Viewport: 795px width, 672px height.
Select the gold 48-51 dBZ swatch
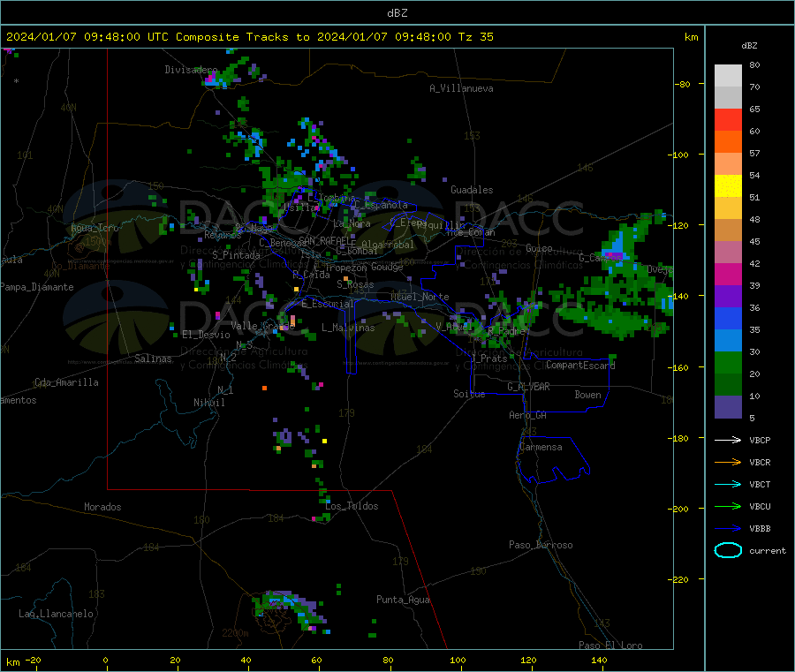pyautogui.click(x=728, y=208)
